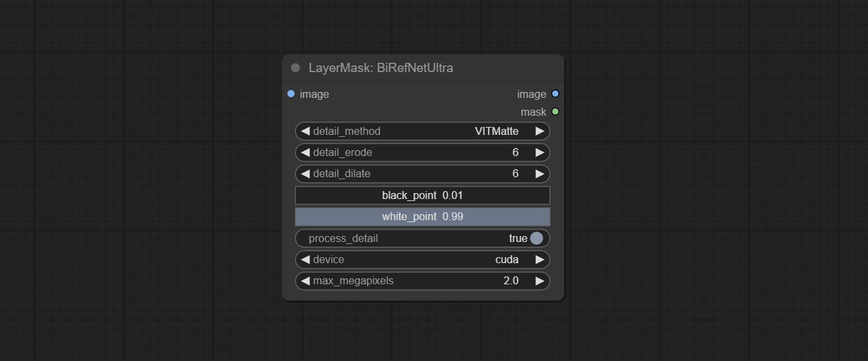
Task: Select the LayerMask: BiRefNetUltra title bar
Action: click(423, 68)
